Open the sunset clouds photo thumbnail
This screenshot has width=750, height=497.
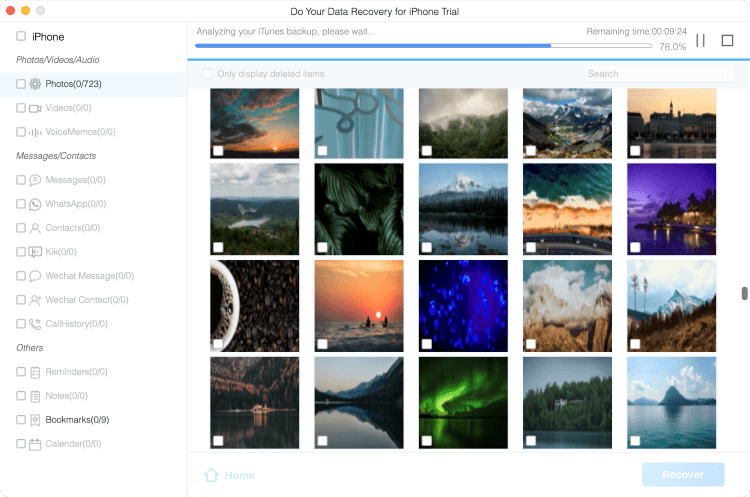pyautogui.click(x=254, y=123)
